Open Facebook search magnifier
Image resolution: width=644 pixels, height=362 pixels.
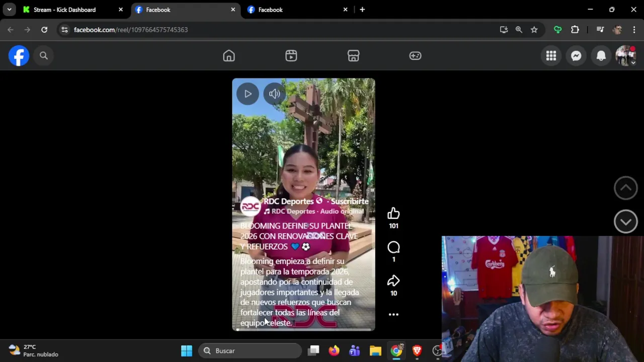point(44,56)
